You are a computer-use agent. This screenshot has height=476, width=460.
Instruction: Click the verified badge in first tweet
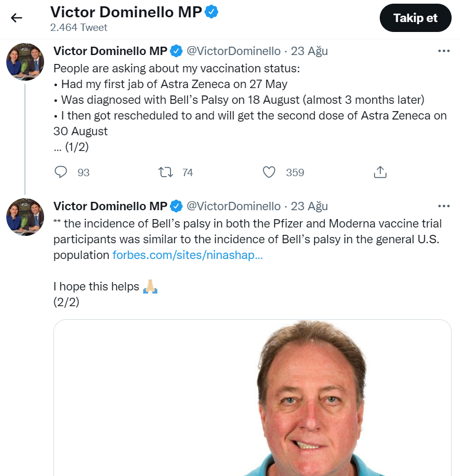coord(177,51)
